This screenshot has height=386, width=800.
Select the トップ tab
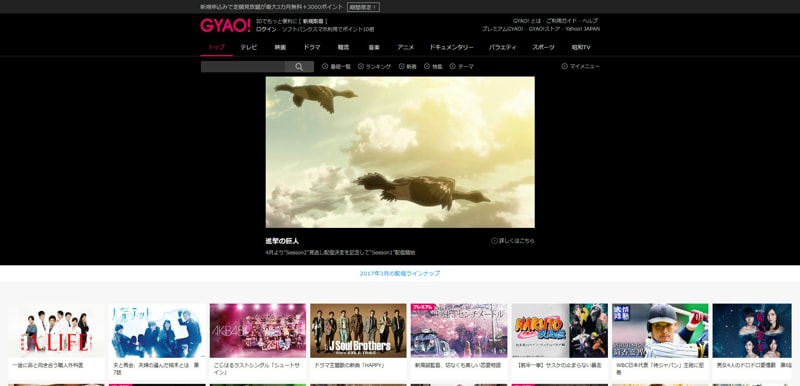[216, 47]
